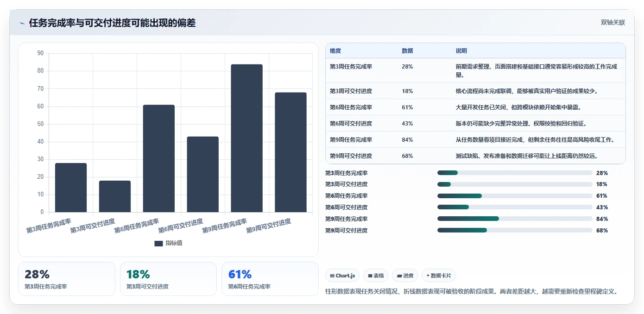This screenshot has height=314, width=644.
Task: Click the 第3周任务完成率 bar in the chart
Action: [71, 188]
